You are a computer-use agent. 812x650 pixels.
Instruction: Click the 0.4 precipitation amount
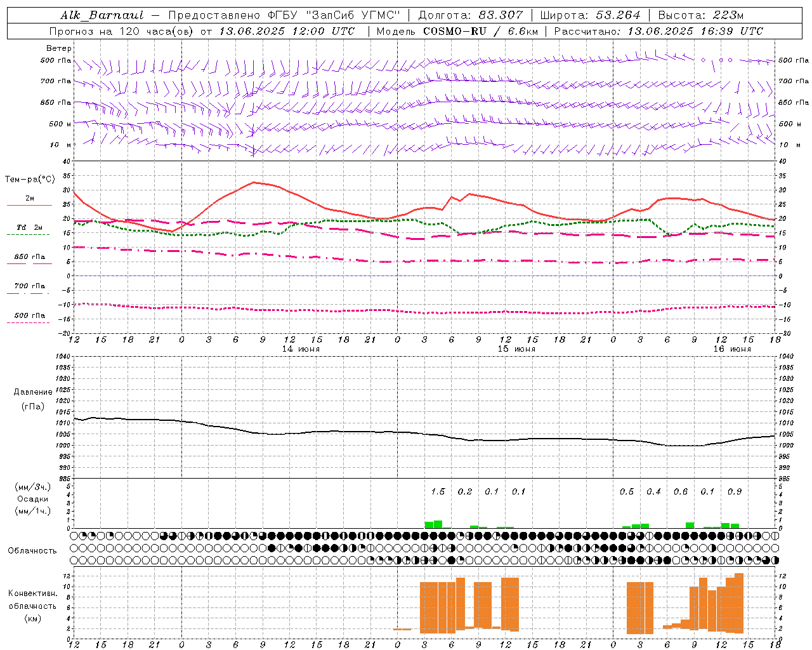653,492
